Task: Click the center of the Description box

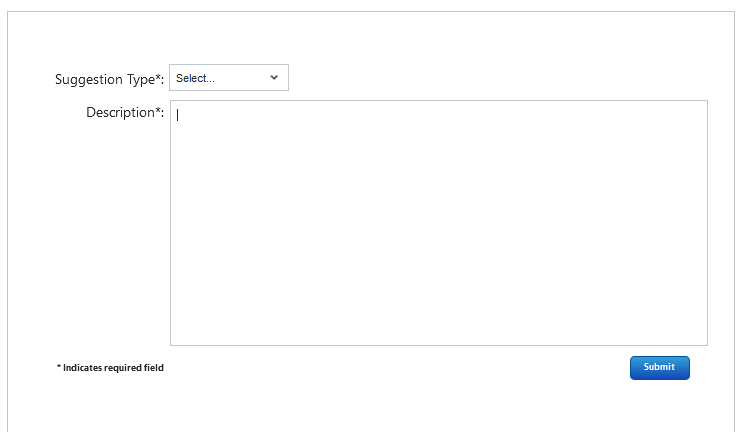Action: [x=438, y=222]
